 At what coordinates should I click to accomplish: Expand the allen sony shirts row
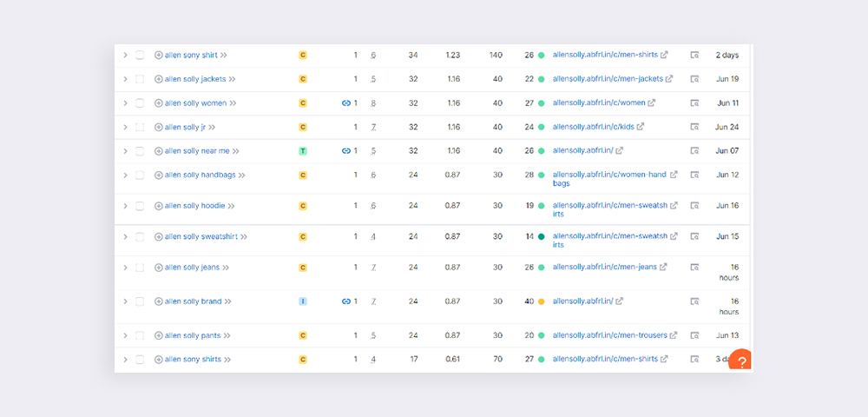pyautogui.click(x=125, y=360)
